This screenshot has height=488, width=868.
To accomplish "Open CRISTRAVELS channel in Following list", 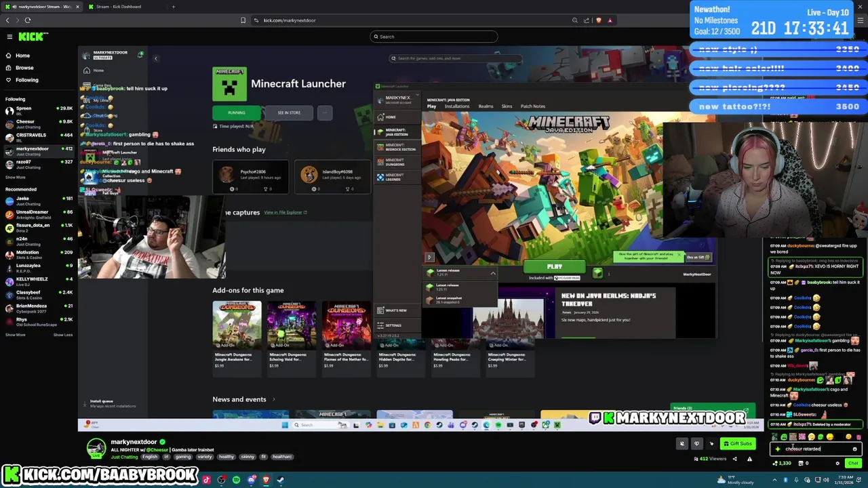I will (39, 138).
